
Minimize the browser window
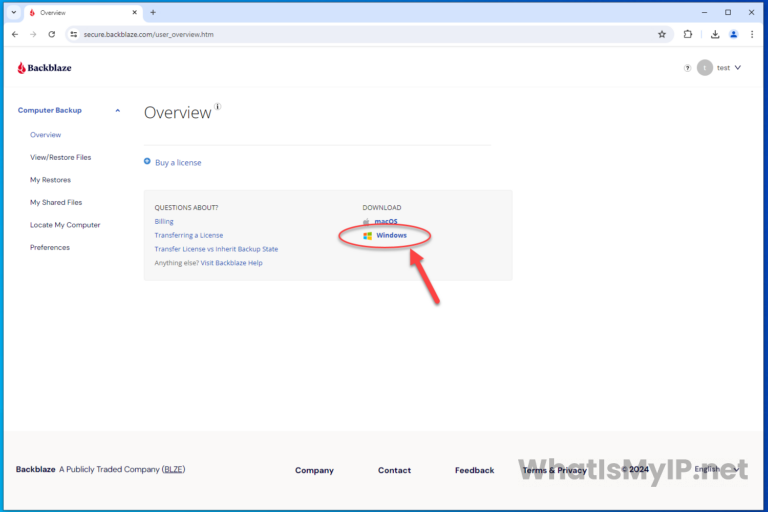click(x=704, y=12)
